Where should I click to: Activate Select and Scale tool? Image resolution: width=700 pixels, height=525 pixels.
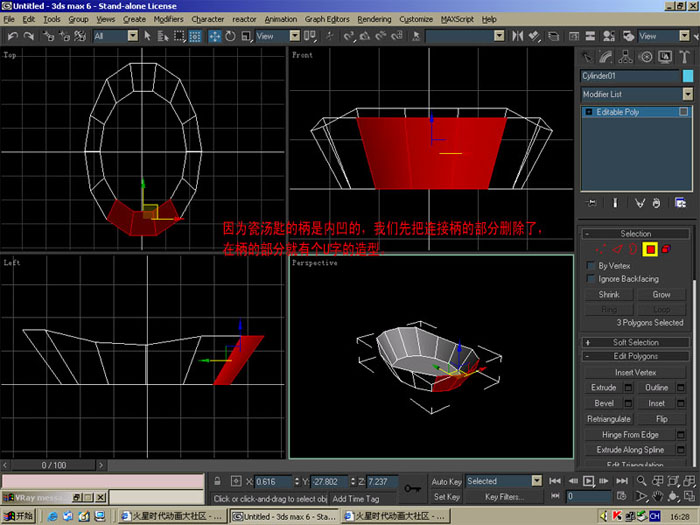(246, 36)
